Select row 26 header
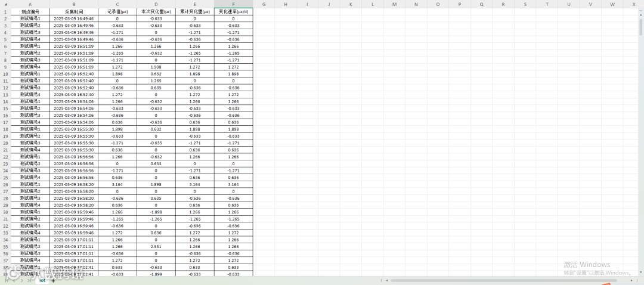The width and height of the screenshot is (644, 285). coord(5,184)
